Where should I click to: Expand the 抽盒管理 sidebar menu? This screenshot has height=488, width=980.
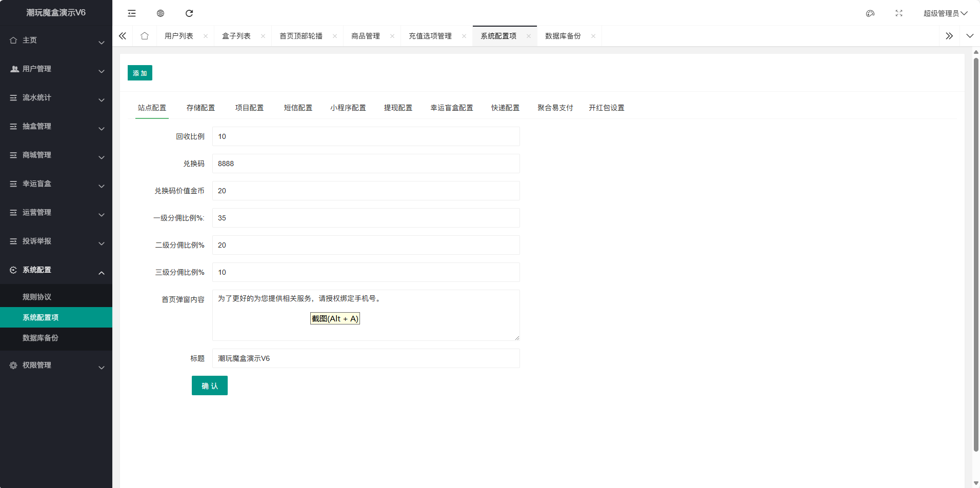click(56, 126)
